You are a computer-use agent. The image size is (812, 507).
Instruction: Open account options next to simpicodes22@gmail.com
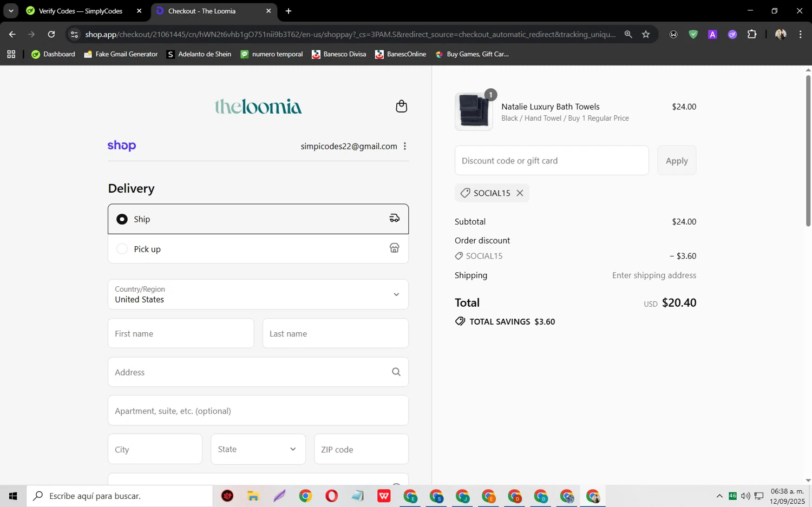pyautogui.click(x=405, y=146)
